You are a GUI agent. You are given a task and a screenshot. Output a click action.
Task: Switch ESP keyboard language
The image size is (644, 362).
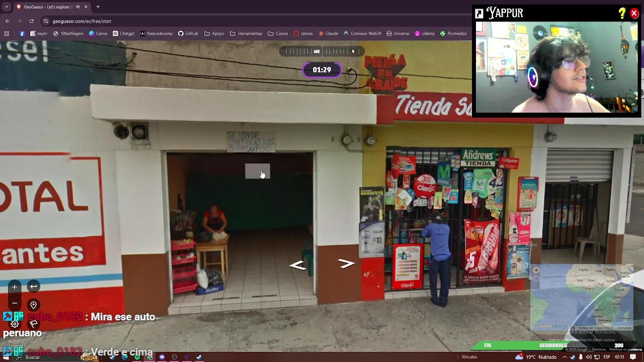607,357
